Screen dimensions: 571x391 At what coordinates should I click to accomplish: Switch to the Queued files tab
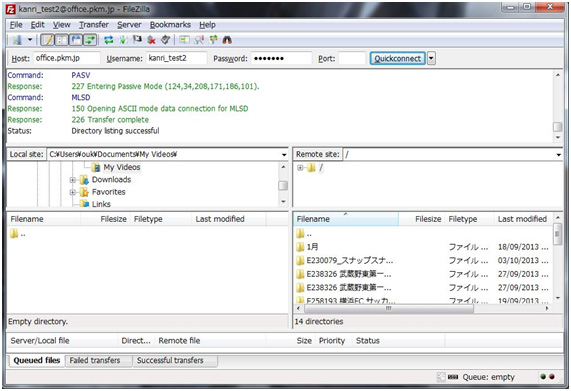(x=36, y=360)
